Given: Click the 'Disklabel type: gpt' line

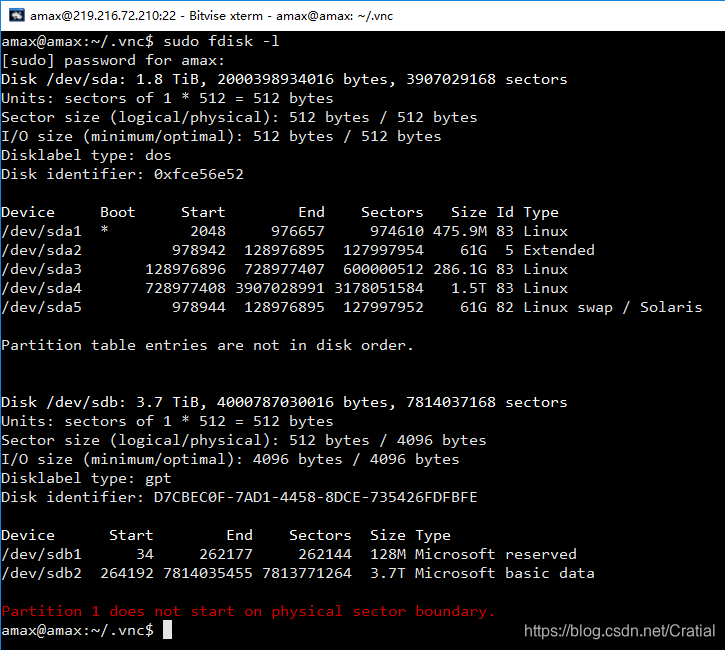Looking at the screenshot, I should pyautogui.click(x=86, y=478).
